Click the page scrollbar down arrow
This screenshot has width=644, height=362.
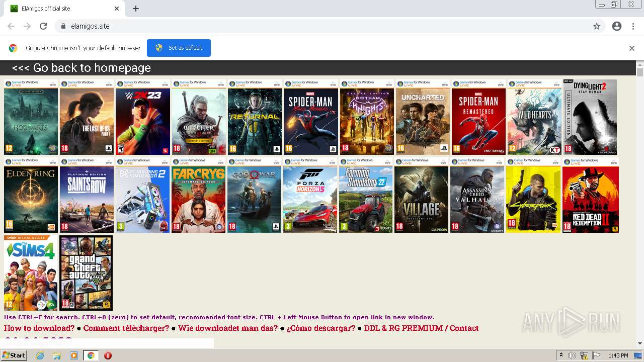tap(640, 343)
